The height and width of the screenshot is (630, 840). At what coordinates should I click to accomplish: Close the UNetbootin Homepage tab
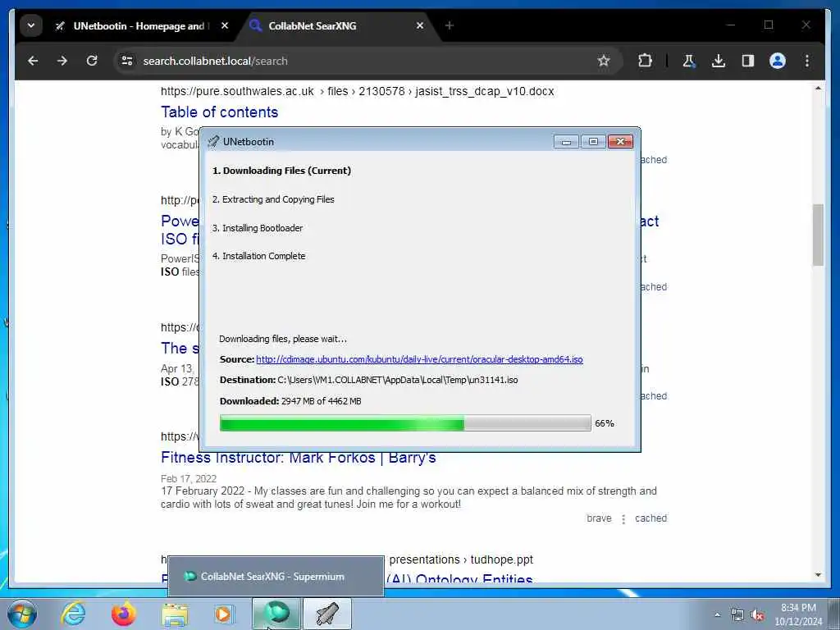coord(225,25)
